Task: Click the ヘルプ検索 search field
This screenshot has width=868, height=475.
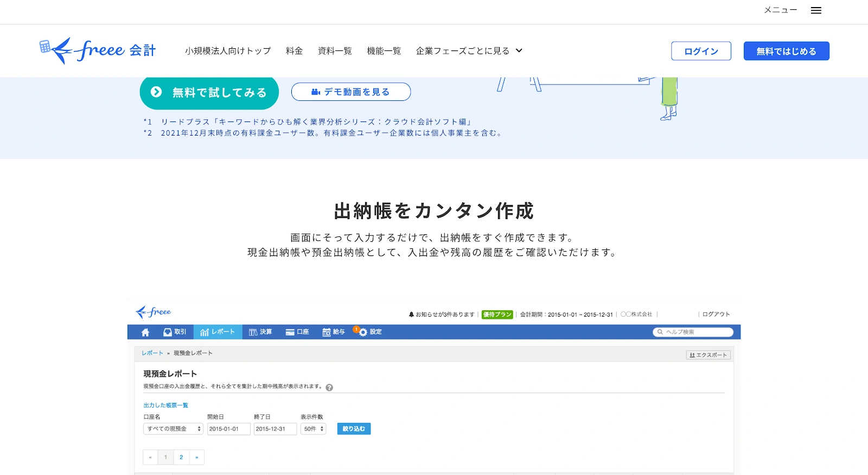Action: coord(693,332)
